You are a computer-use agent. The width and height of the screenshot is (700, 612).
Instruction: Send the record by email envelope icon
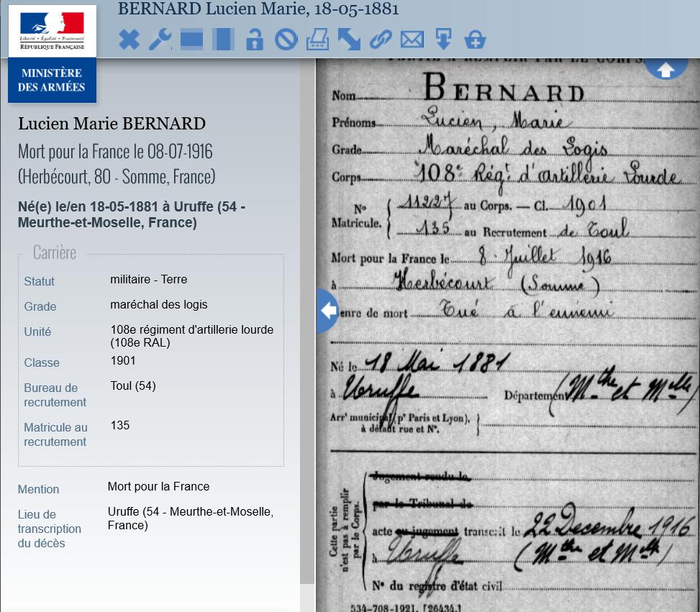412,40
